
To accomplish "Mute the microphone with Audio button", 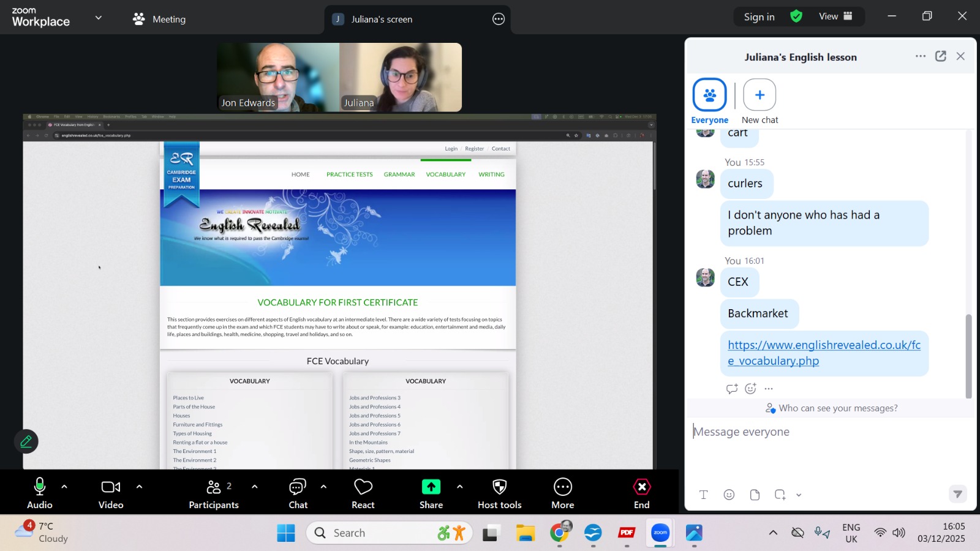I will pos(40,493).
